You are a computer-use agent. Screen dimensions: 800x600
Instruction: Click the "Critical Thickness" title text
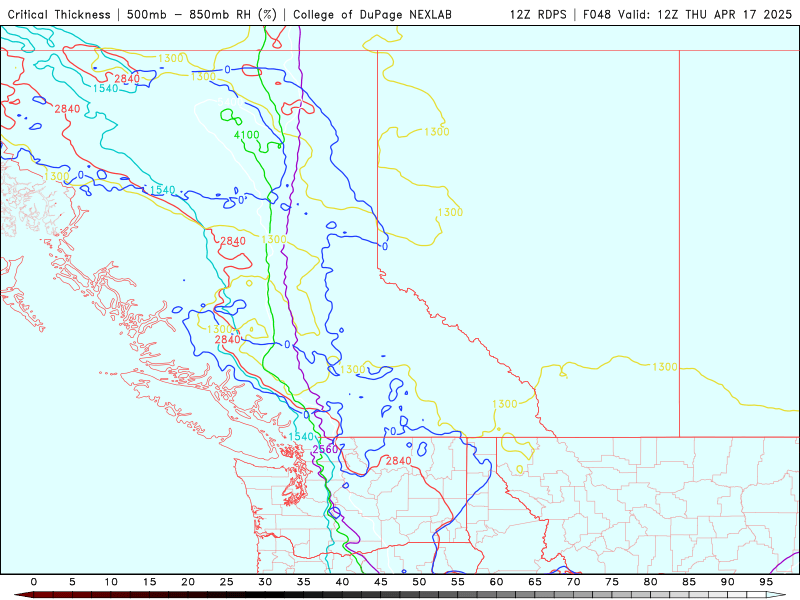point(59,14)
